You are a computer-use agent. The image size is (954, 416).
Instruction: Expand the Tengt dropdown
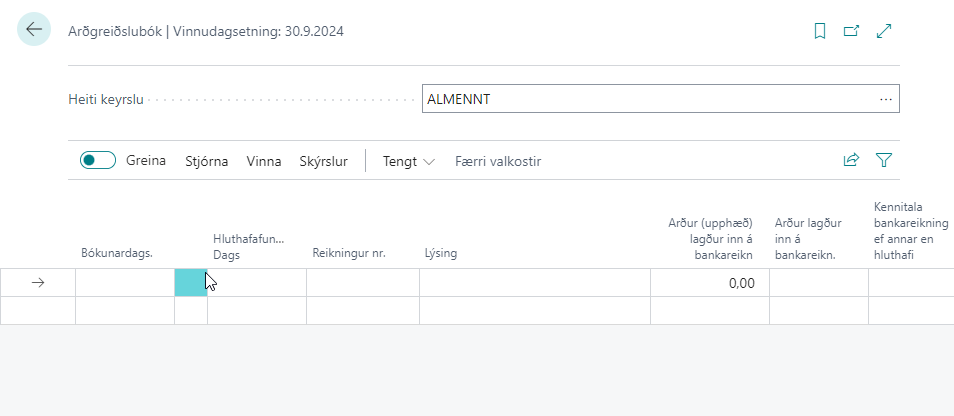(x=409, y=161)
